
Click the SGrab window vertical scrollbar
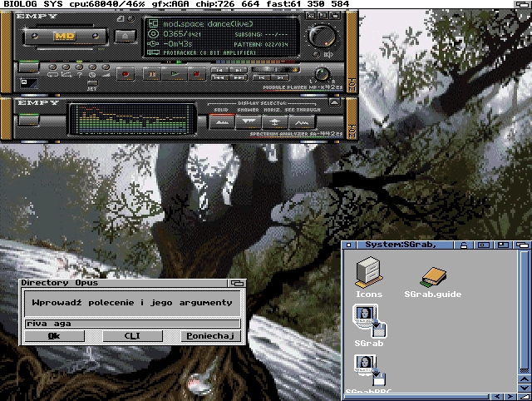pyautogui.click(x=525, y=312)
